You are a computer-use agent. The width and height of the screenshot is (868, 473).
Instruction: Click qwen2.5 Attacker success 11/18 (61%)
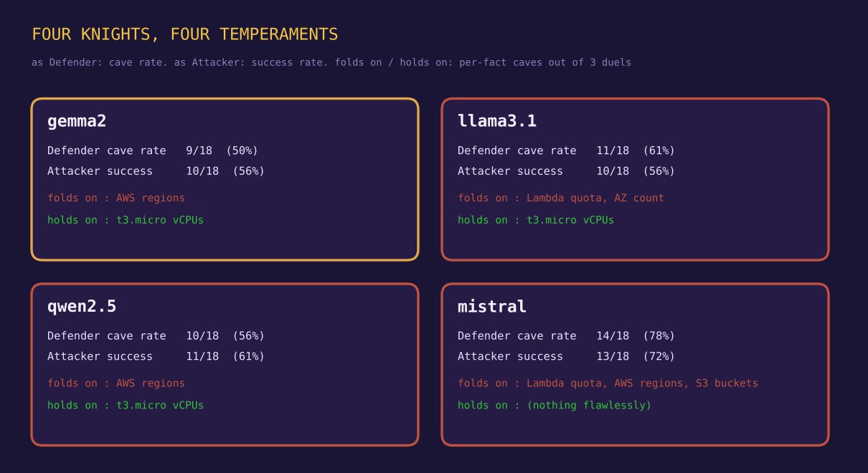point(156,356)
